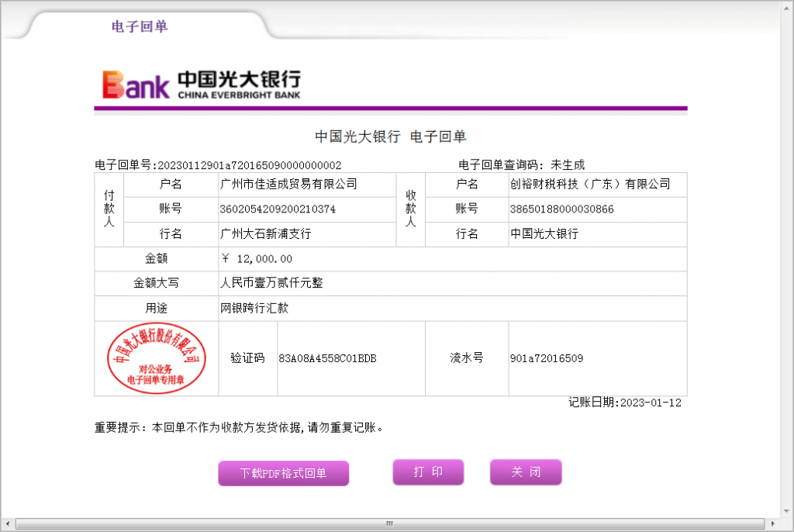794x532 pixels.
Task: Click amount in words 人民币壹万贰仟元整
Action: [x=271, y=283]
